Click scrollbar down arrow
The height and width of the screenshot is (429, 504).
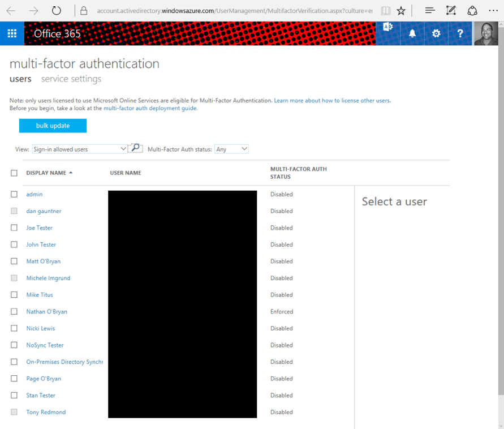501,426
